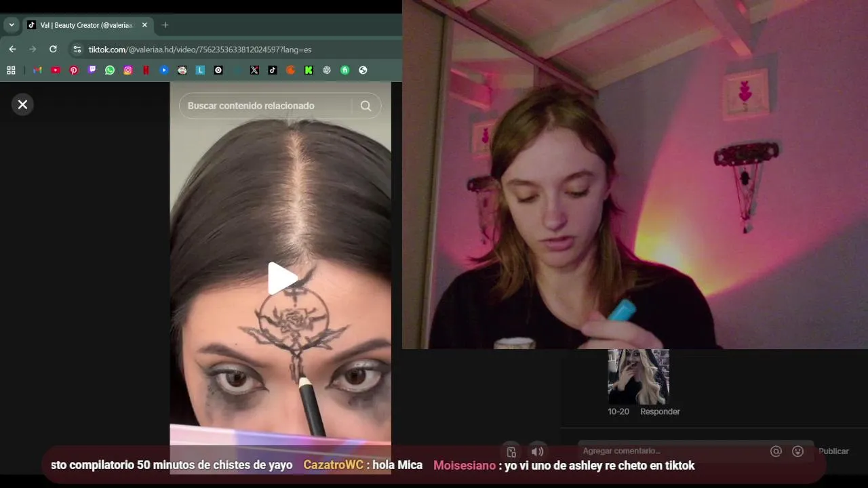
Task: Select the tiktok.com address bar URL
Action: point(200,49)
